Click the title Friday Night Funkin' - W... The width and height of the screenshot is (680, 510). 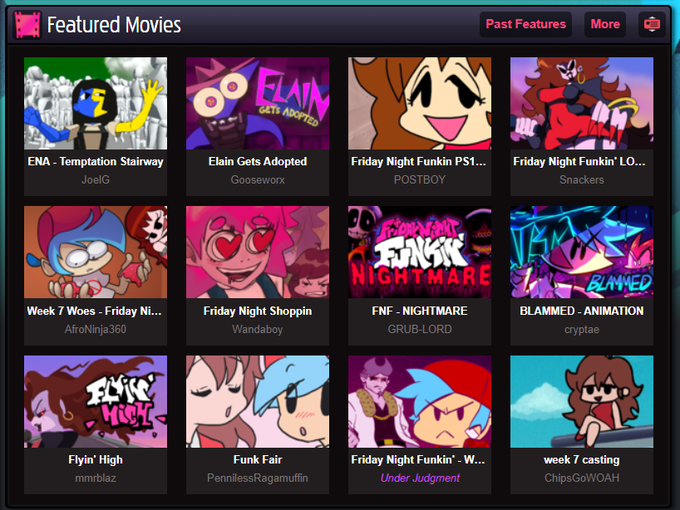(418, 460)
